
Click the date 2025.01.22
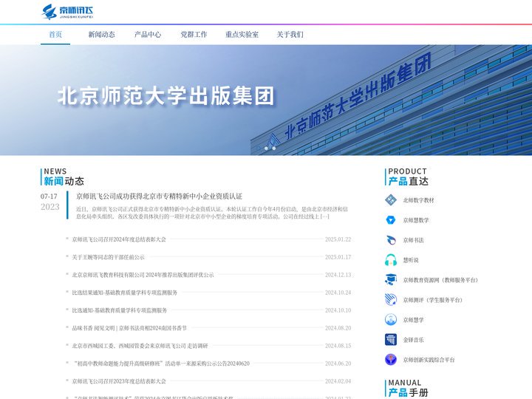pyautogui.click(x=338, y=239)
